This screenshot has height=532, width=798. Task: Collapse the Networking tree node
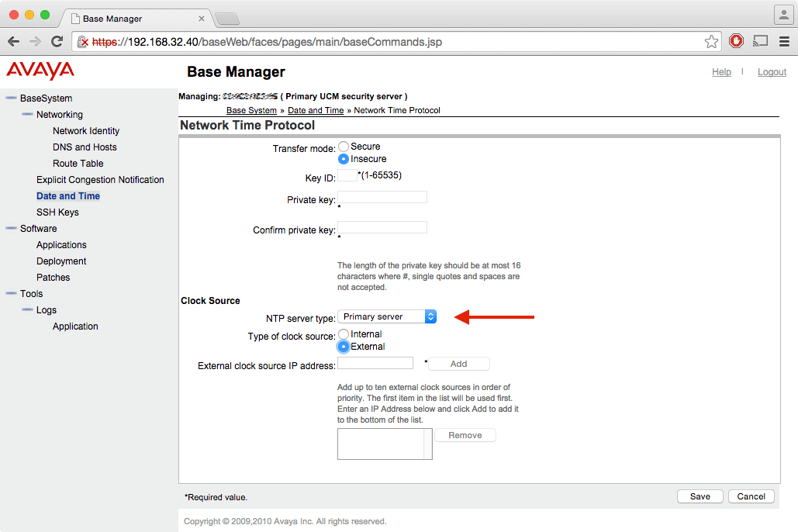click(27, 114)
